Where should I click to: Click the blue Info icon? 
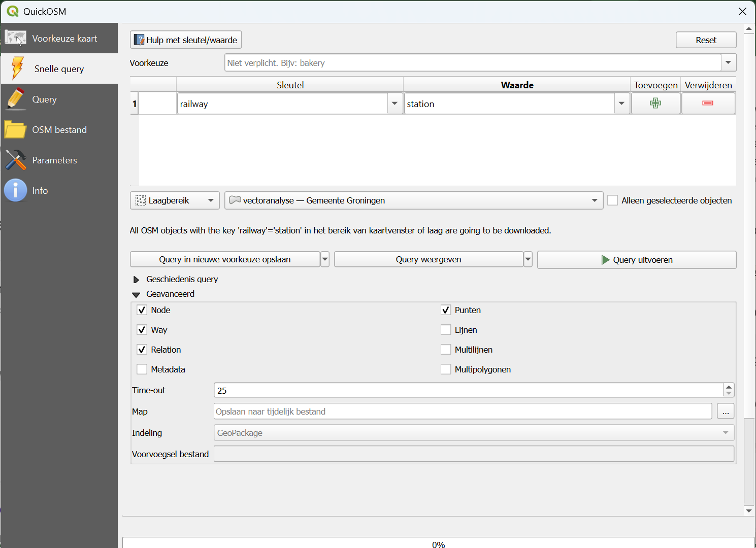(16, 190)
